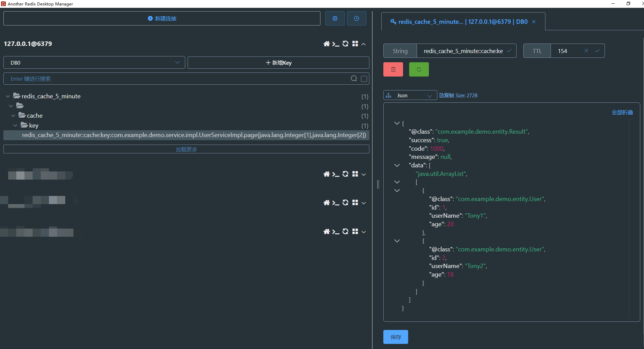Refresh the second connection
Screen dimensions: 644x349
345,174
